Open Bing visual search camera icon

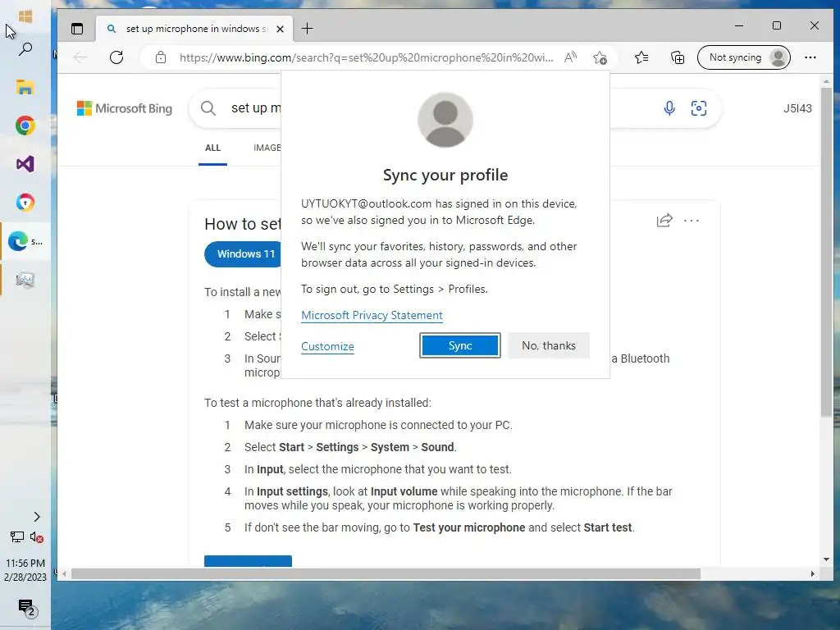699,108
